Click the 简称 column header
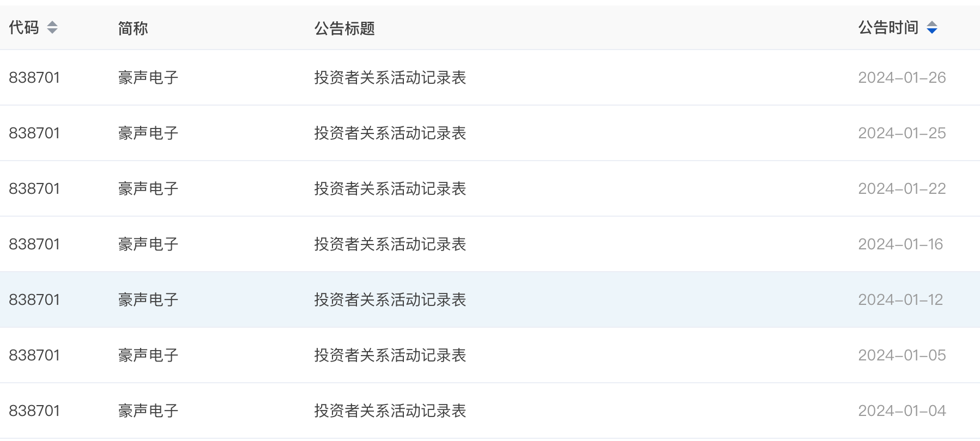The image size is (980, 441). coord(133,28)
